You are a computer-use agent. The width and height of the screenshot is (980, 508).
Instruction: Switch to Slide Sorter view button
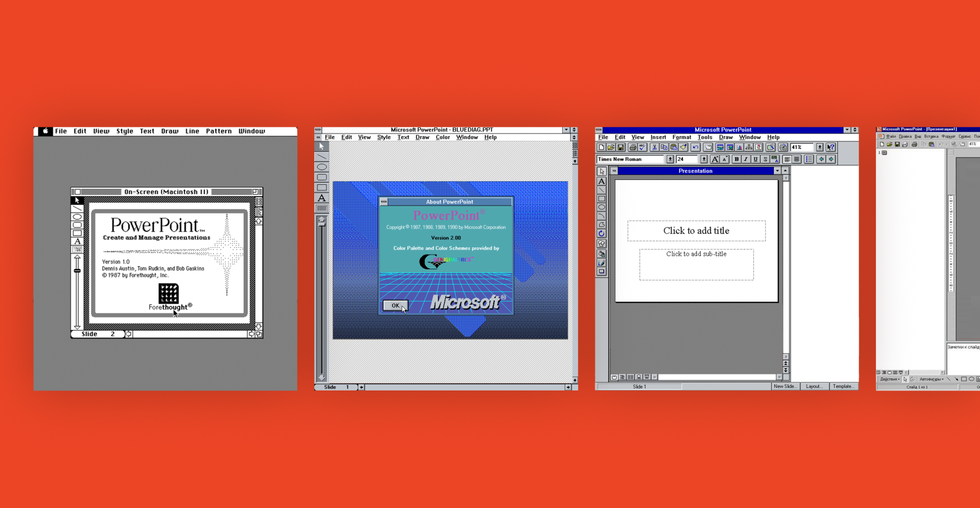630,377
